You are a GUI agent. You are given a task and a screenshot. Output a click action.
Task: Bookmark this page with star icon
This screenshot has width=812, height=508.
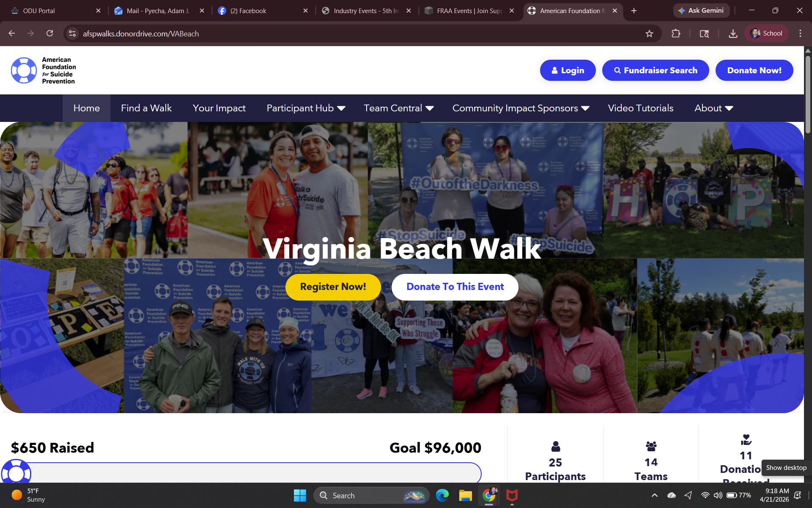click(x=649, y=33)
